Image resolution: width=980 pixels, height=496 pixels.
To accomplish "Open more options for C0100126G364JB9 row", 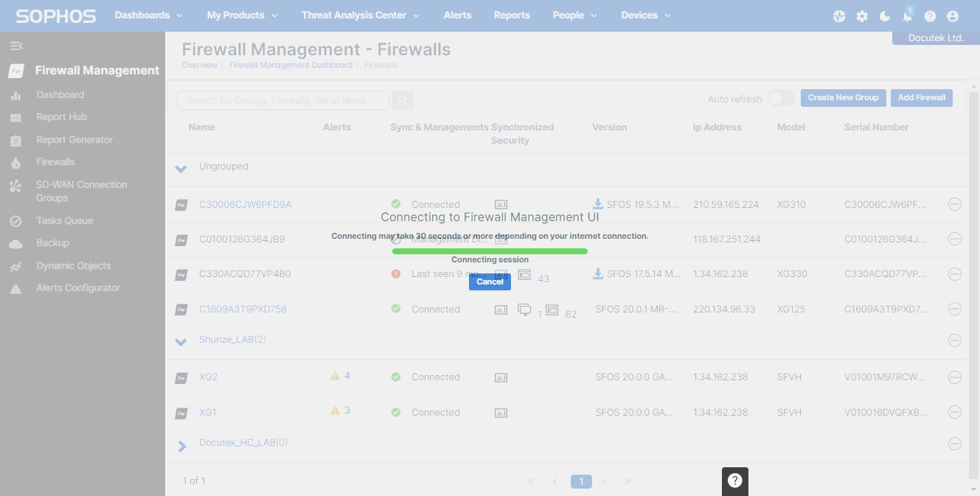I will (x=955, y=239).
